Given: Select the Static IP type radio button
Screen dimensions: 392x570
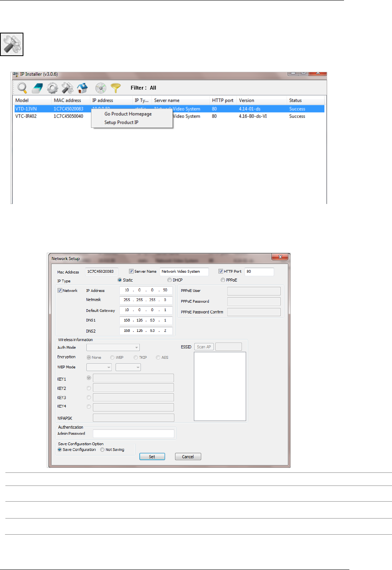Looking at the screenshot, I should click(120, 280).
